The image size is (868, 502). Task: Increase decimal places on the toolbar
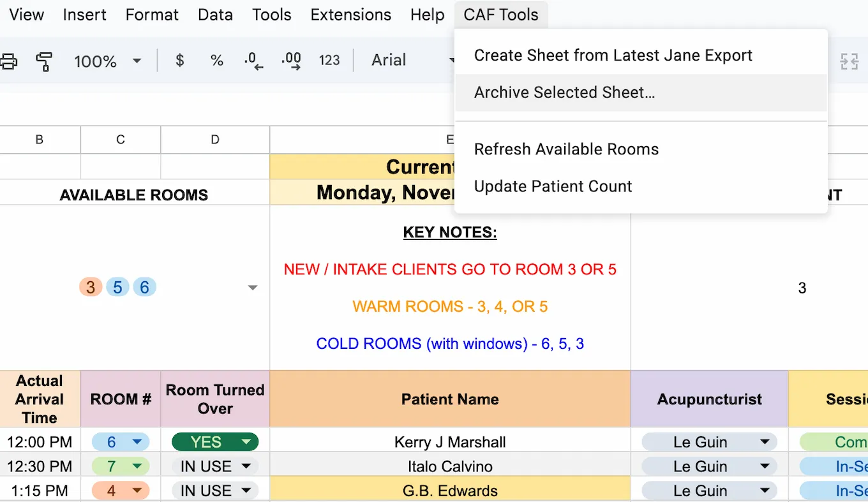[291, 61]
